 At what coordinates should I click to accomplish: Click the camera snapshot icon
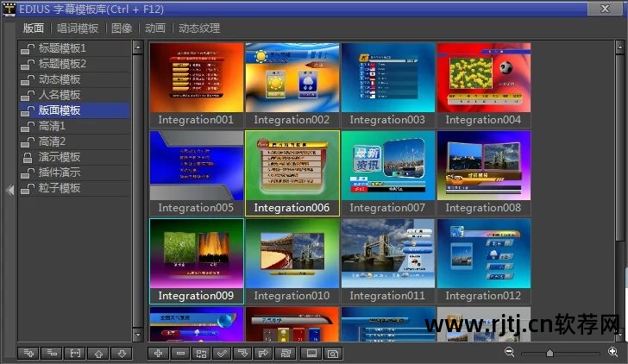(333, 353)
